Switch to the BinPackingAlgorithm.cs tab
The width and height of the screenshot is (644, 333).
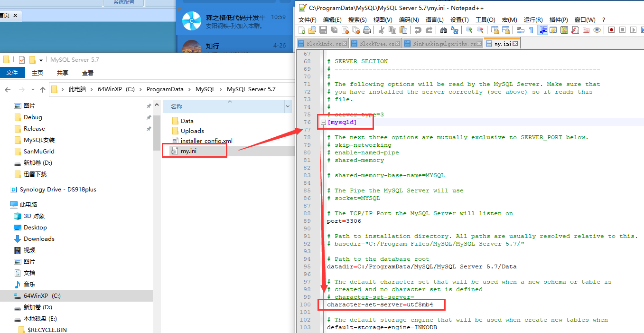coord(444,44)
